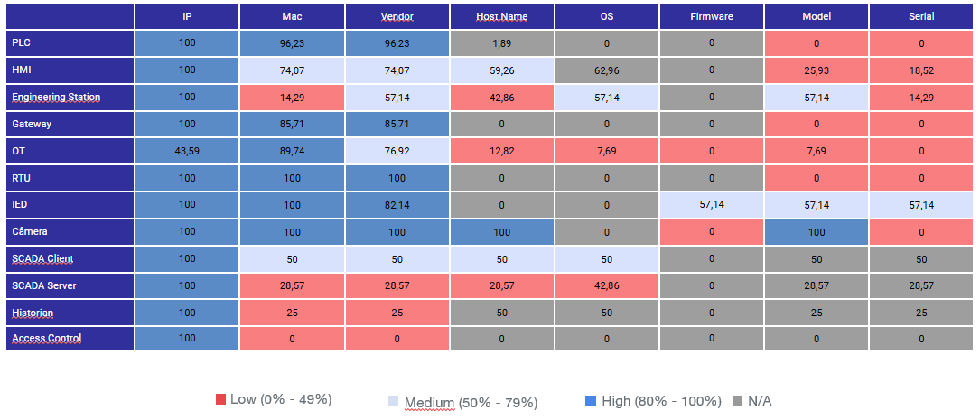Click the Host Name column header
This screenshot has height=420, width=980.
(501, 16)
